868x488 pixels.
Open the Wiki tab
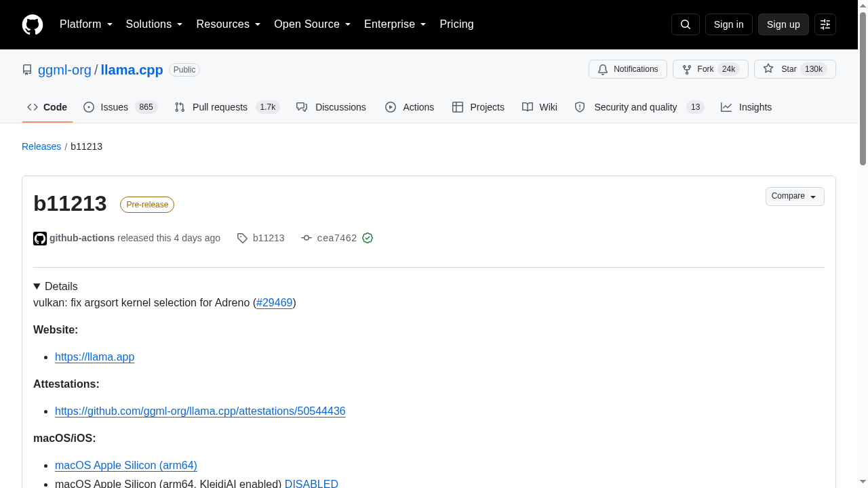pos(540,107)
